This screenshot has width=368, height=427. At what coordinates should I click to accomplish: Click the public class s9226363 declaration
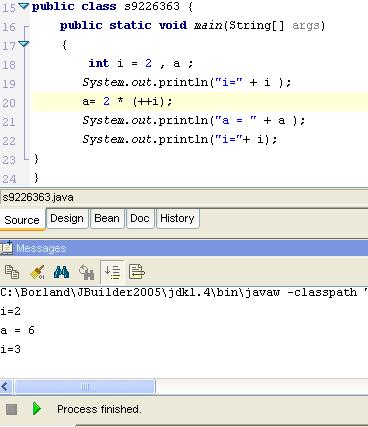(112, 6)
